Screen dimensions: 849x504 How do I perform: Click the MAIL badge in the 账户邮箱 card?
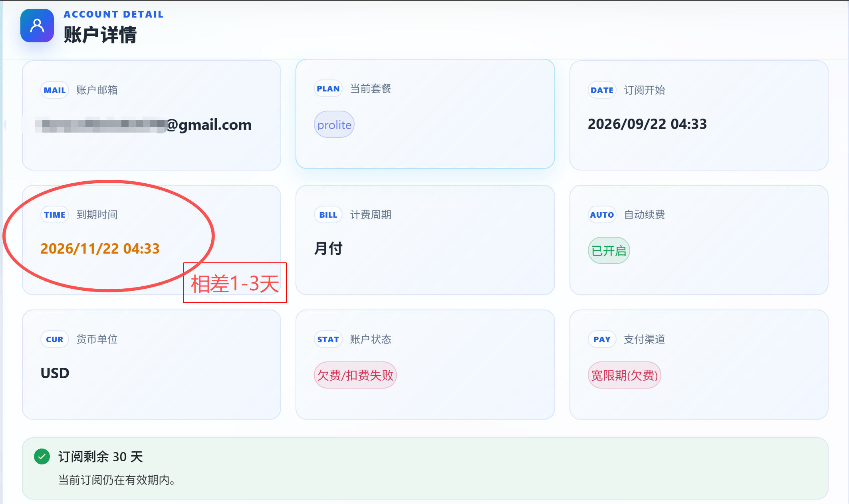55,90
